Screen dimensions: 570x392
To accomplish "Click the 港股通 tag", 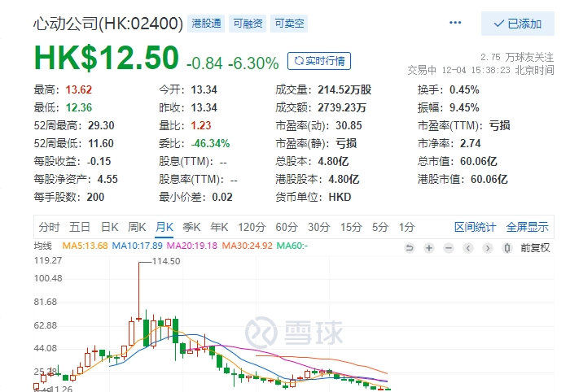I will [x=206, y=24].
